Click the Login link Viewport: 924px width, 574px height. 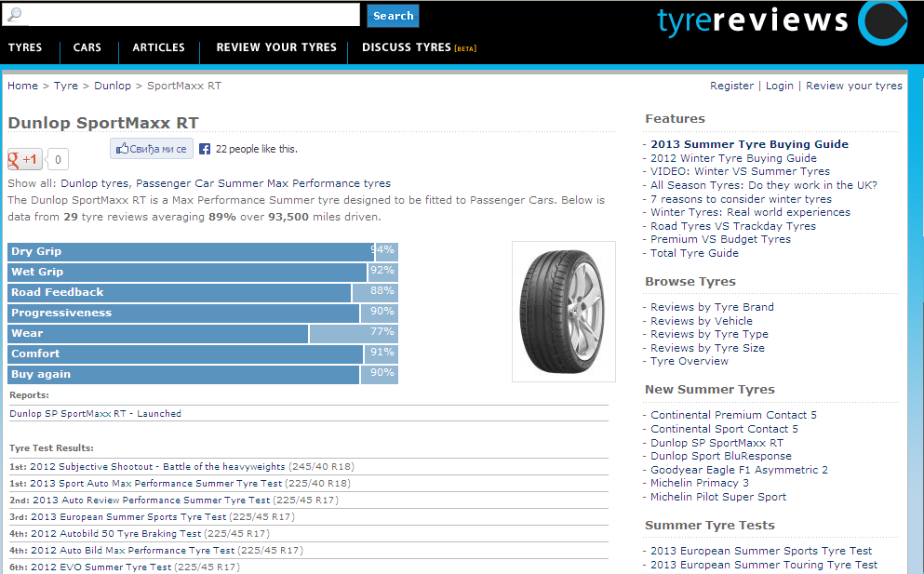[x=780, y=86]
